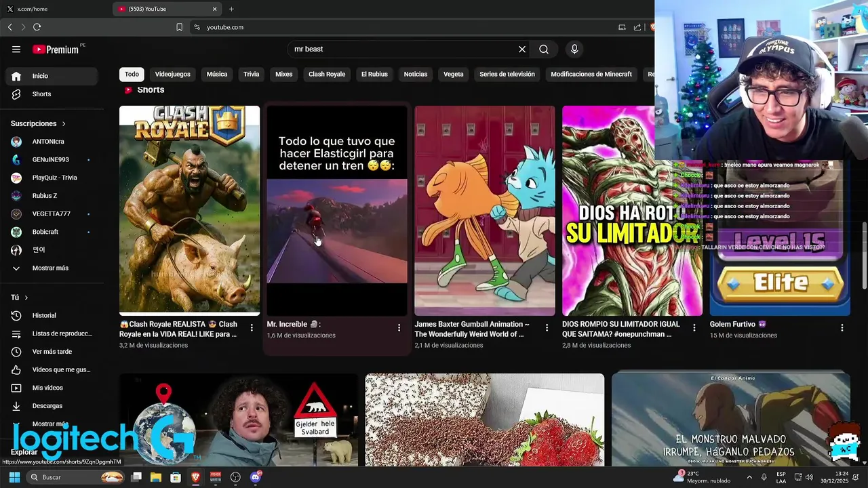Open 'DIOS ROMPIO SU LIMITADOR' short title
The width and height of the screenshot is (868, 488).
620,329
